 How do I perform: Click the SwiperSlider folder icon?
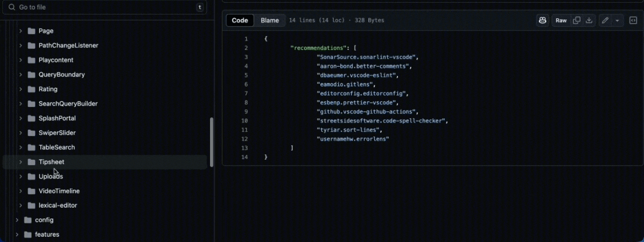[x=31, y=133]
